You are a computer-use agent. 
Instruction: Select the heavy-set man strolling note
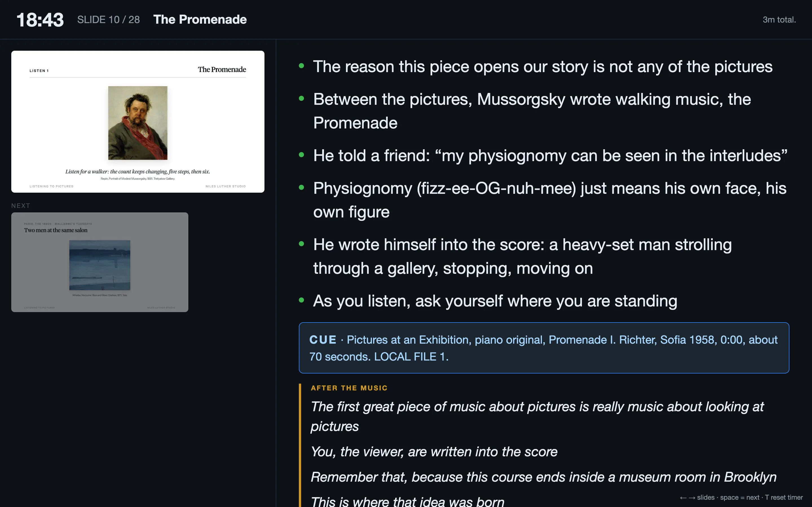tap(522, 256)
